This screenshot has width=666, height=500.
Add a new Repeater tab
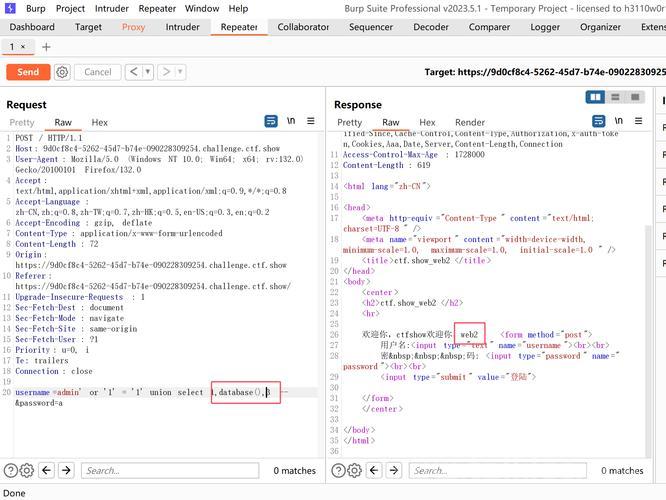click(x=46, y=47)
